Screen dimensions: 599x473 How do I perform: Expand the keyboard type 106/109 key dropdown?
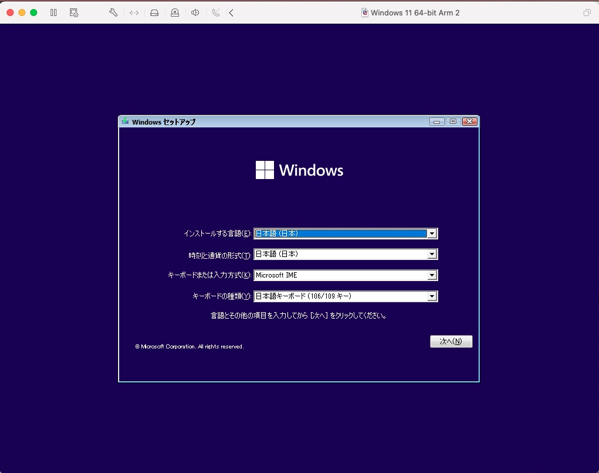tap(432, 296)
